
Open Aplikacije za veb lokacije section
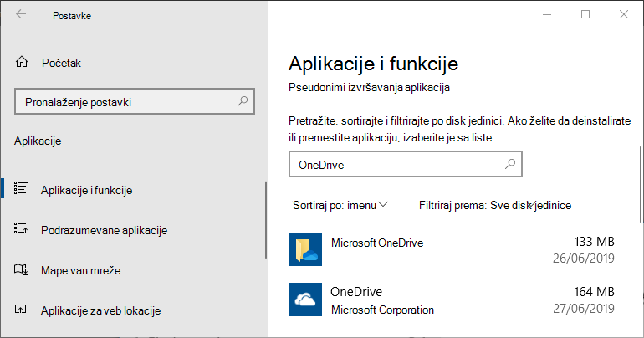[100, 310]
